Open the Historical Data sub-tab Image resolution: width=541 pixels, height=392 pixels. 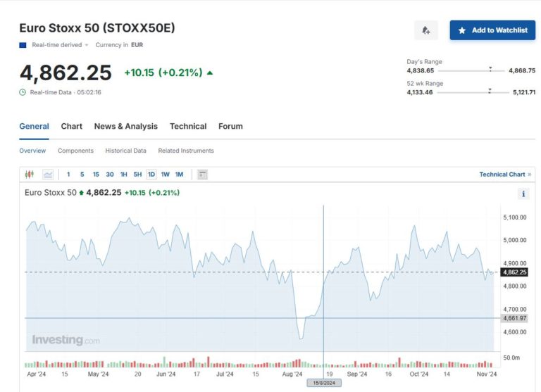tap(125, 151)
